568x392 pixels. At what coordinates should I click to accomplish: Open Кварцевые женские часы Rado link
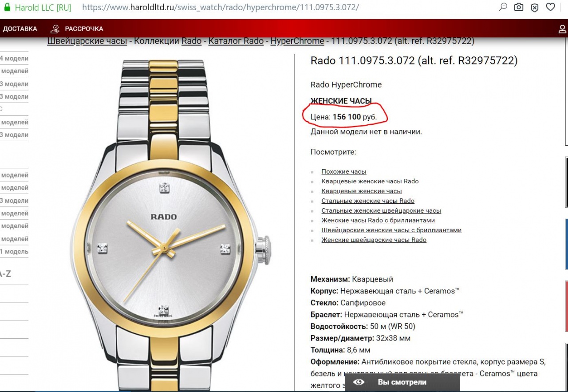(370, 182)
